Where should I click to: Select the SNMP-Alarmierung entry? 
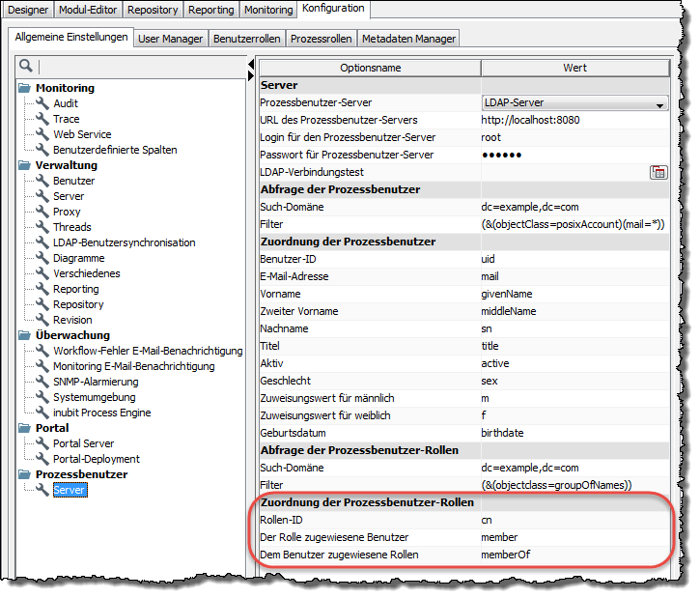point(95,382)
